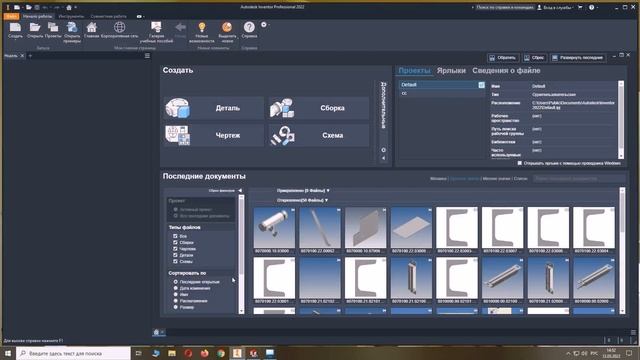This screenshot has width=640, height=360.
Task: Click the new file icon in the quick access toolbar
Action: (x=17, y=7)
